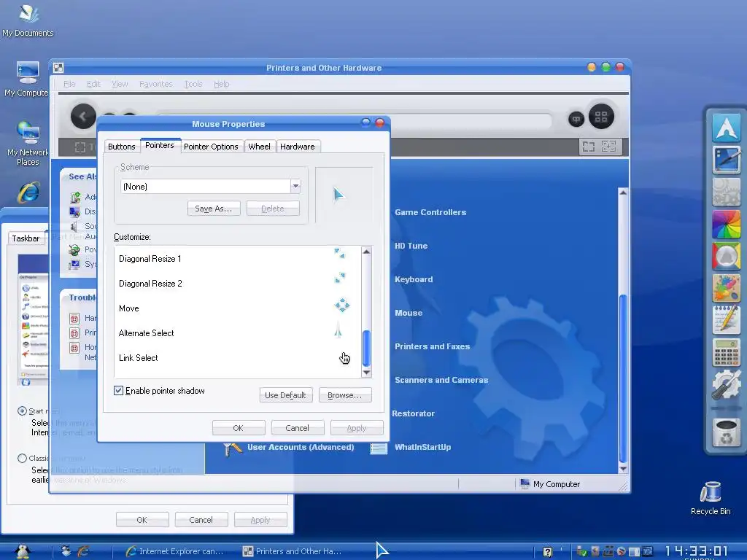Open My Documents desktop icon
The height and width of the screenshot is (560, 747).
[x=28, y=20]
